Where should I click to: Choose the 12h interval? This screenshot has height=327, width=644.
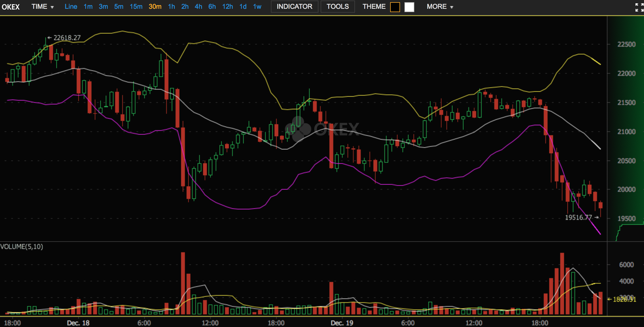pyautogui.click(x=227, y=7)
